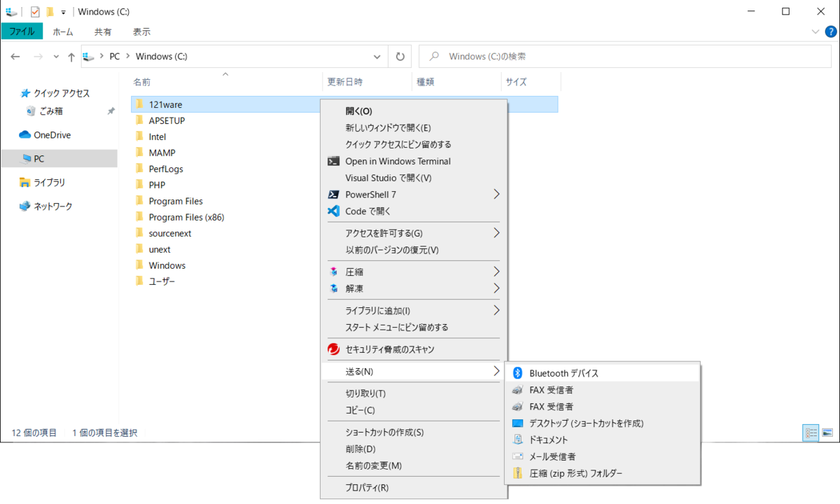Select the Program Files (x86) folder
The image size is (840, 504).
(x=186, y=217)
